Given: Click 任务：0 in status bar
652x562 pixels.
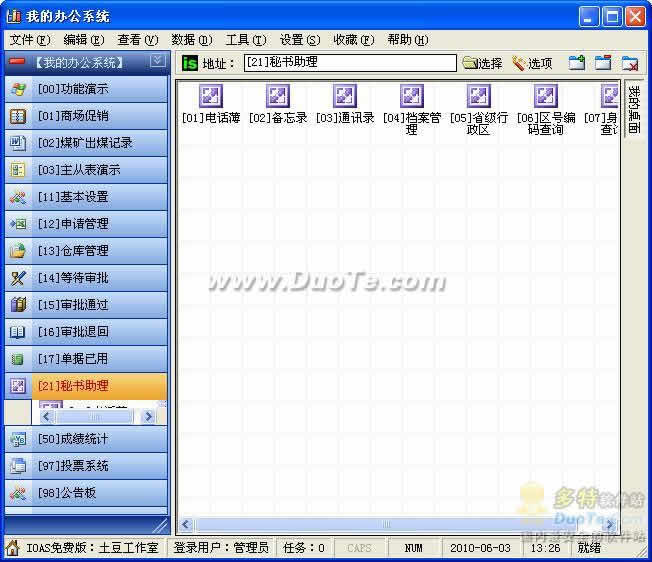Looking at the screenshot, I should [x=304, y=548].
